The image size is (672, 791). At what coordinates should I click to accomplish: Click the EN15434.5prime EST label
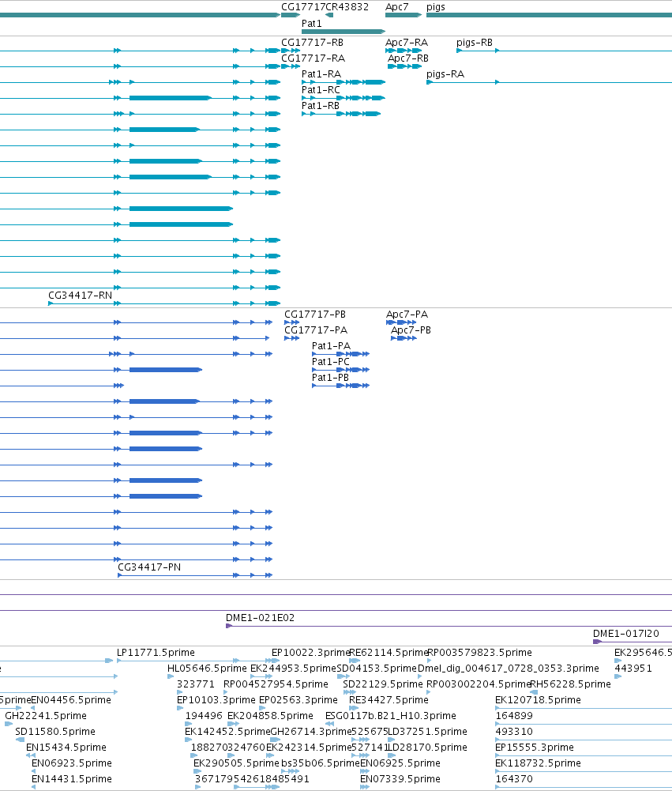66,748
